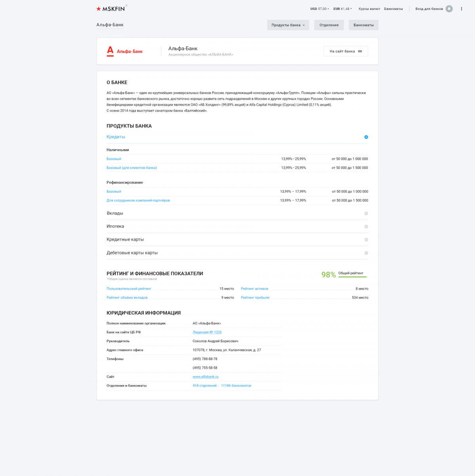Expand the Дебетовые карты карты section
This screenshot has height=476, width=475.
(237, 253)
